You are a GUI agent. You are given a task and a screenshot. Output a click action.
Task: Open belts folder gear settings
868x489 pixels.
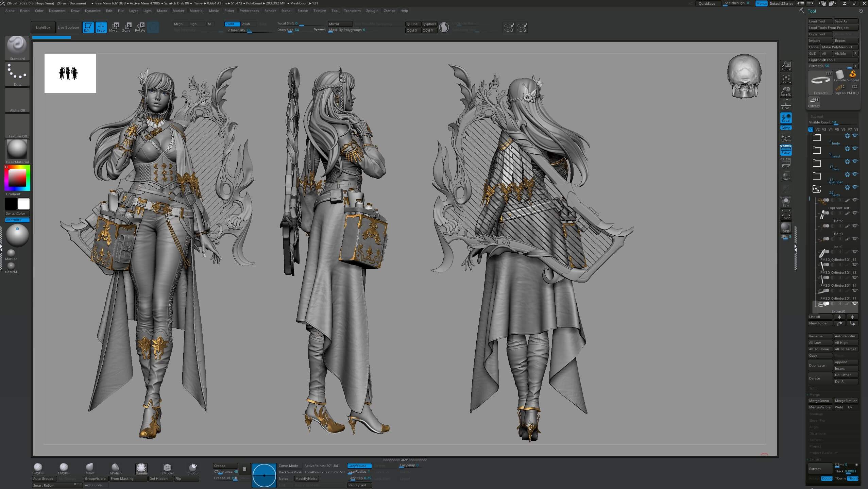[847, 187]
